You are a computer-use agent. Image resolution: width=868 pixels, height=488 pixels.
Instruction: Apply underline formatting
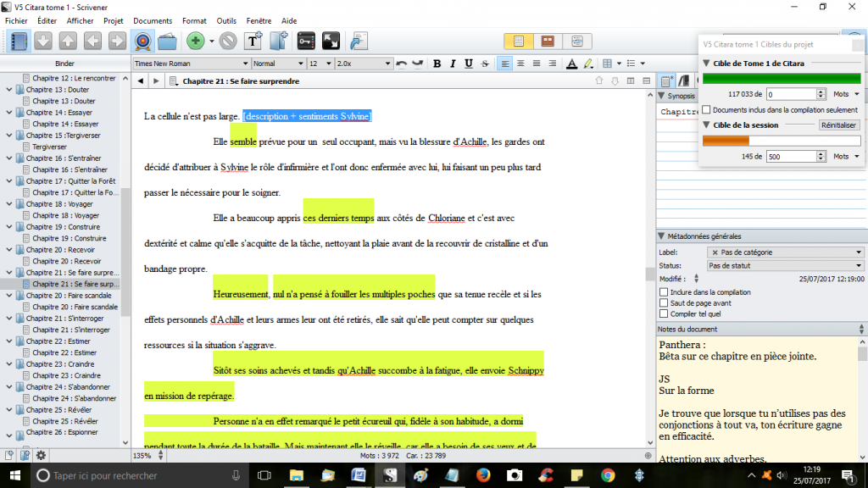469,64
